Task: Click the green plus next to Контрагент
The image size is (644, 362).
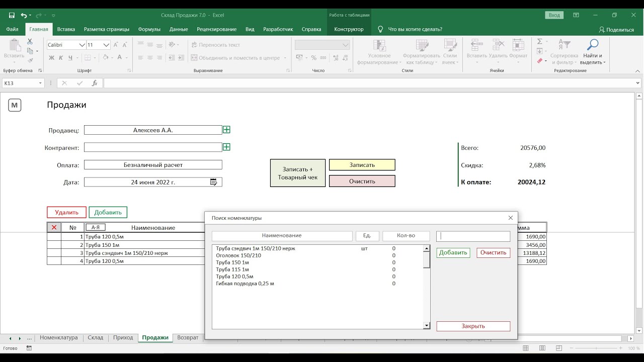Action: point(226,147)
